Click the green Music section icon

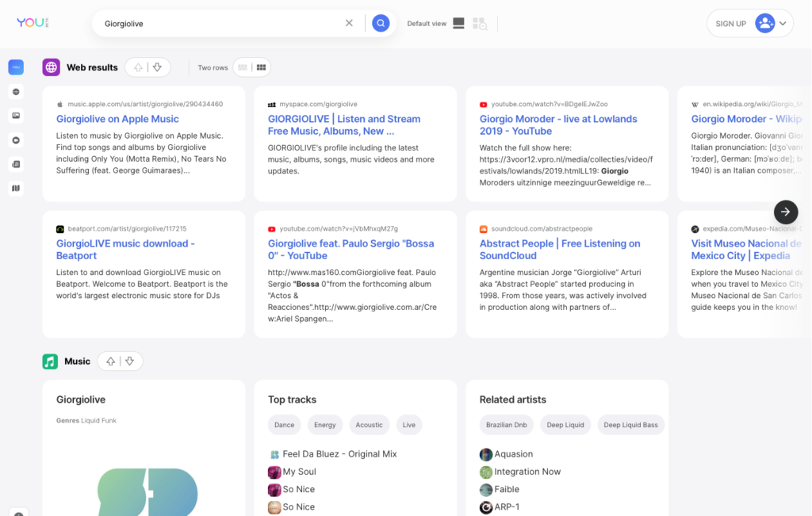50,361
